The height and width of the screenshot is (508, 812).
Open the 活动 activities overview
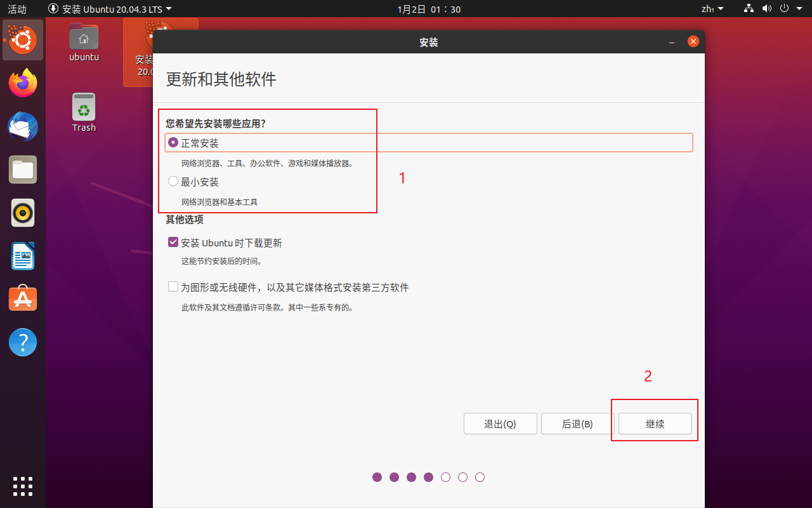(x=17, y=9)
